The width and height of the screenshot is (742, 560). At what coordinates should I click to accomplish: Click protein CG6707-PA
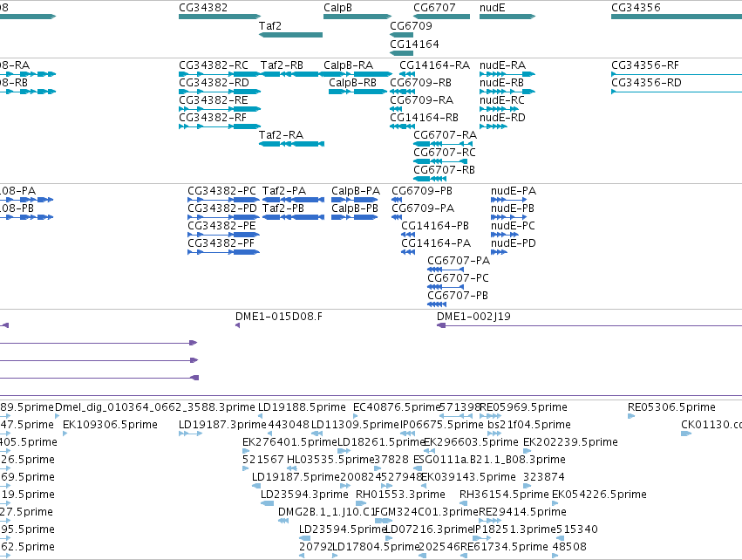tap(459, 261)
